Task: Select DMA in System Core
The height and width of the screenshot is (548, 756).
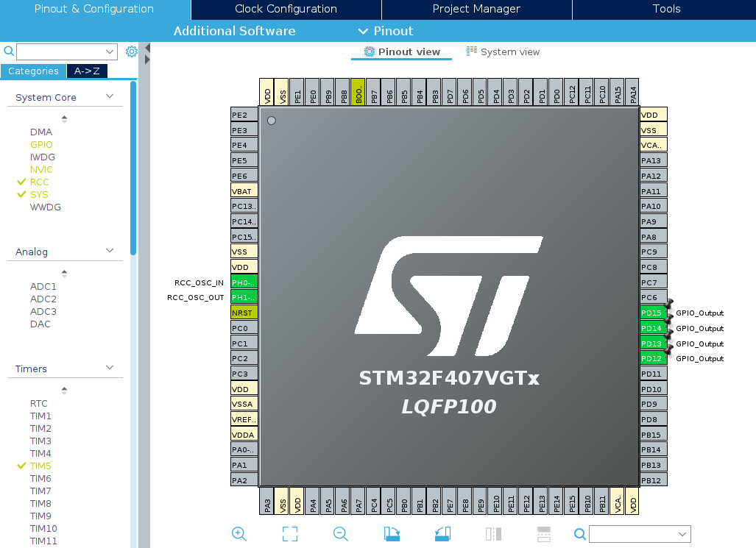Action: click(x=41, y=132)
